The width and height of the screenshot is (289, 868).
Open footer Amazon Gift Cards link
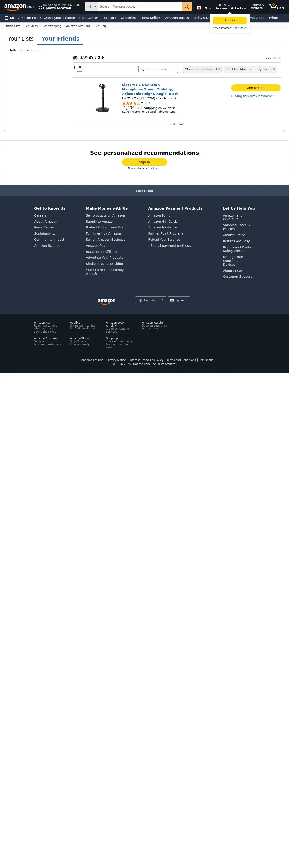click(x=163, y=222)
